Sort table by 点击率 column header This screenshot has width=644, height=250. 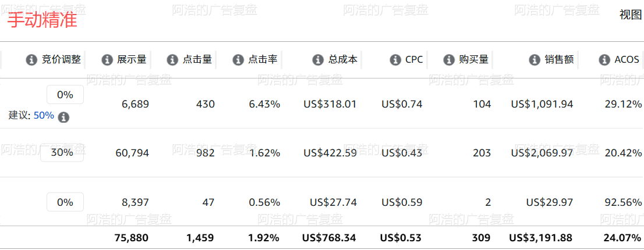[x=263, y=60]
